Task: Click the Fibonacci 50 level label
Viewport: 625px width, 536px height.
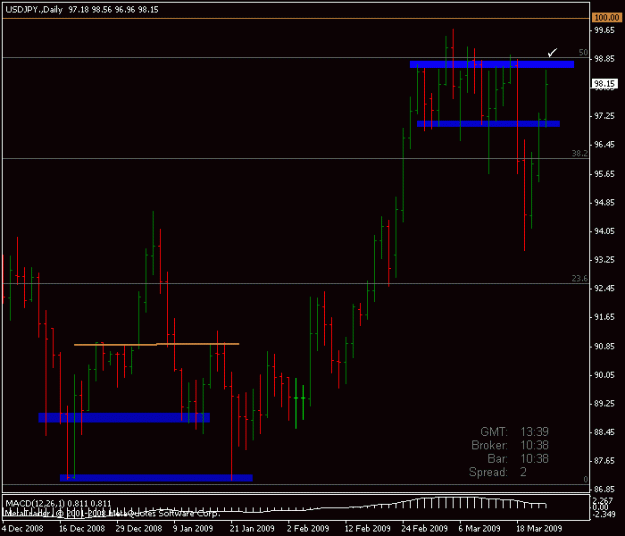Action: click(583, 53)
